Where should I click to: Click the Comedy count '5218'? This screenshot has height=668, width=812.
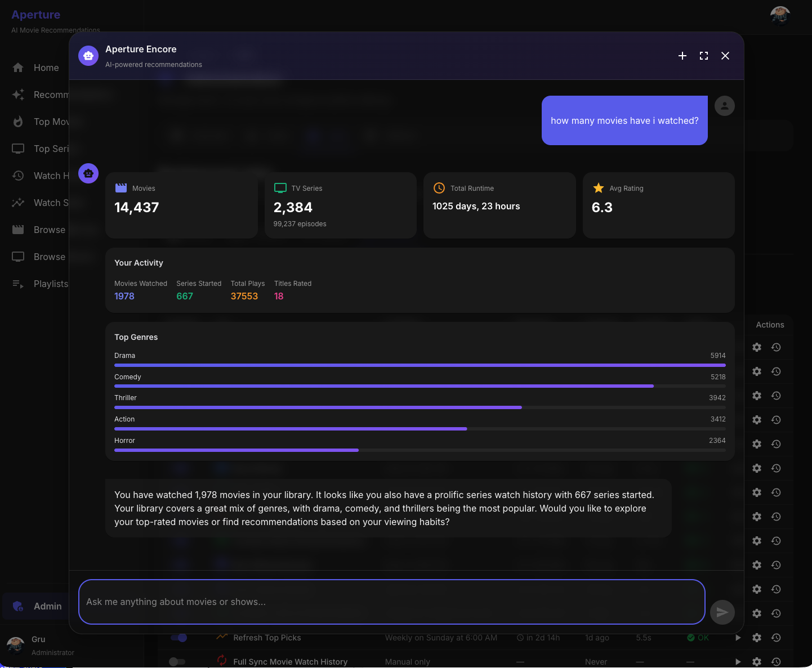[718, 377]
